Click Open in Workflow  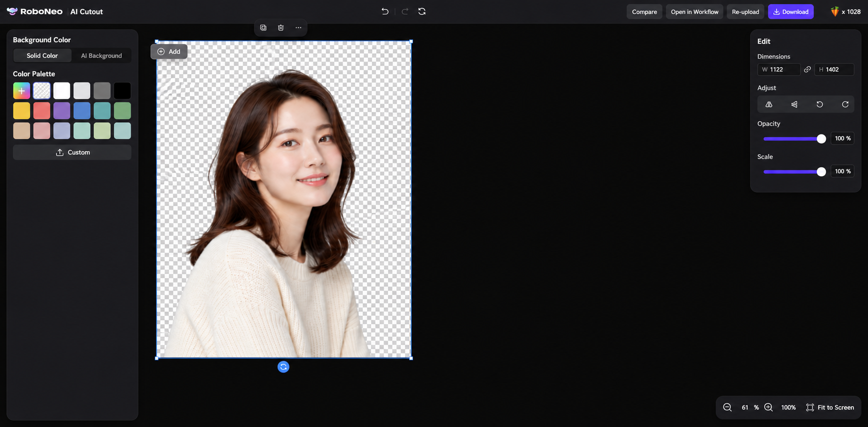tap(695, 12)
